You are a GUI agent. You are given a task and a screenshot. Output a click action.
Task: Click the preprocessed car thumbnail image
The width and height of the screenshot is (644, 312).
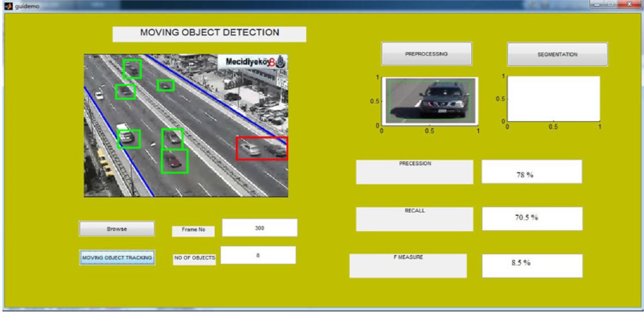430,101
